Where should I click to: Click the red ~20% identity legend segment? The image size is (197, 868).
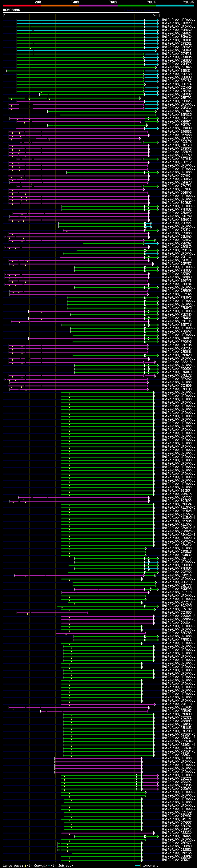pyautogui.click(x=22, y=6)
